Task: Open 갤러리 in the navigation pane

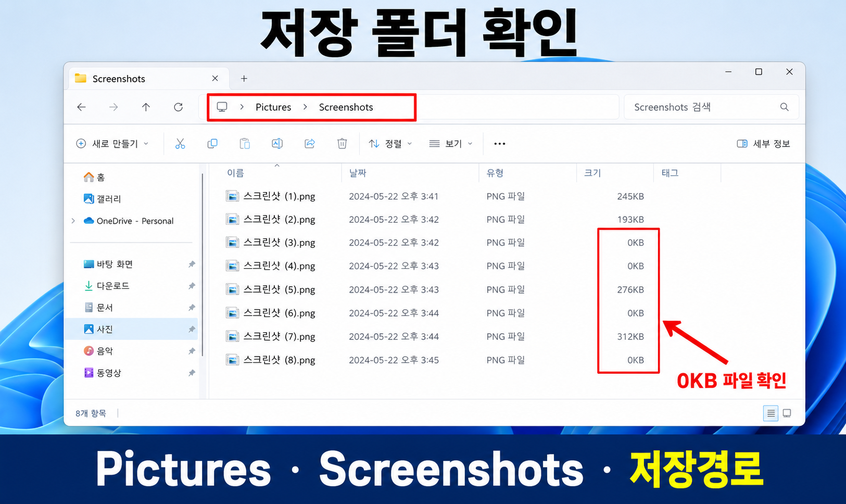Action: click(103, 199)
